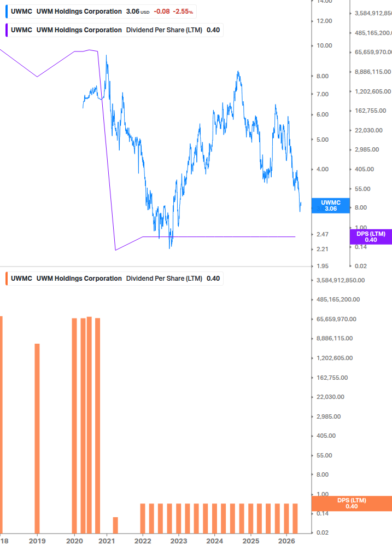Click 485,165,200.00 on the lower pane axis

(338, 299)
